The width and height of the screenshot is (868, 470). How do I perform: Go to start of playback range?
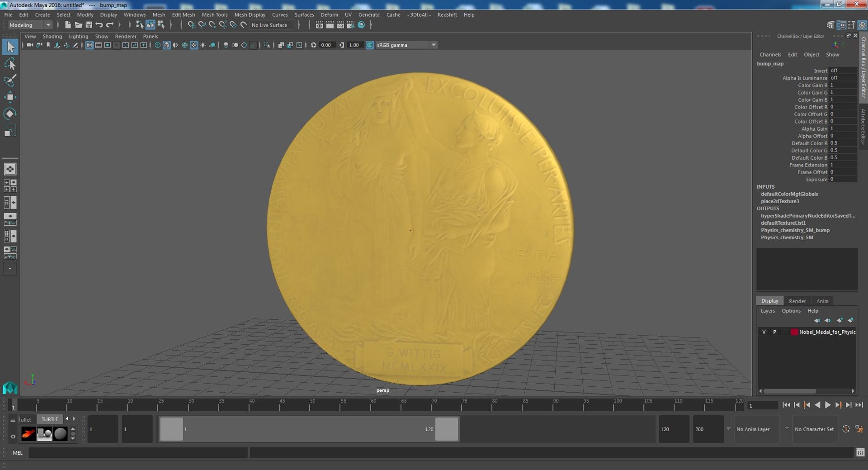coord(786,405)
